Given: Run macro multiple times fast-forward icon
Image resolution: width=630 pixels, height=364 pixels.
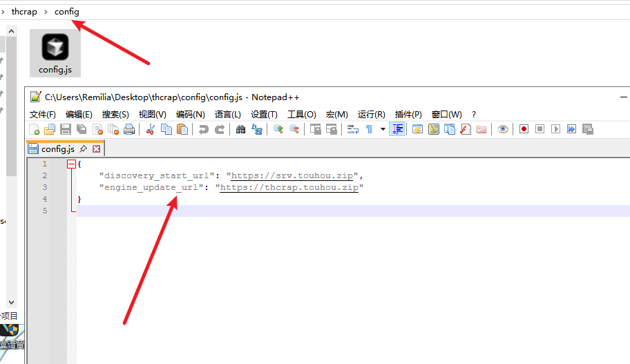Looking at the screenshot, I should click(572, 129).
